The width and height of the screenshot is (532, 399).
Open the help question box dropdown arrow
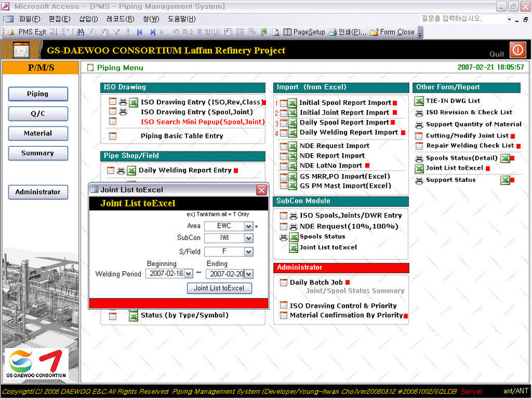point(509,19)
